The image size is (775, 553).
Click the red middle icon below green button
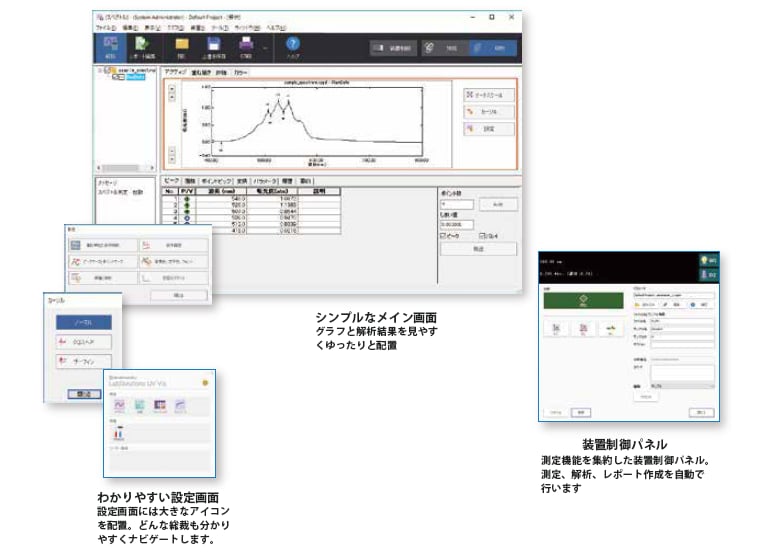click(583, 329)
